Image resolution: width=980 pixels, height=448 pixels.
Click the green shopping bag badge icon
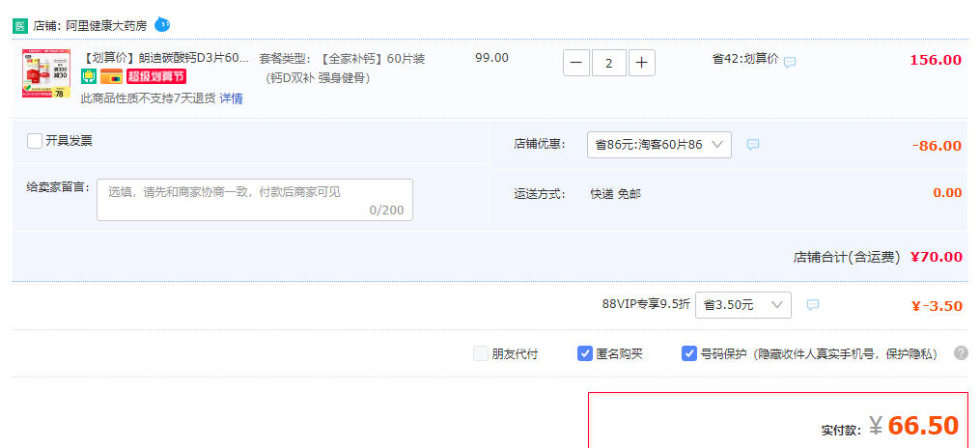pos(89,76)
